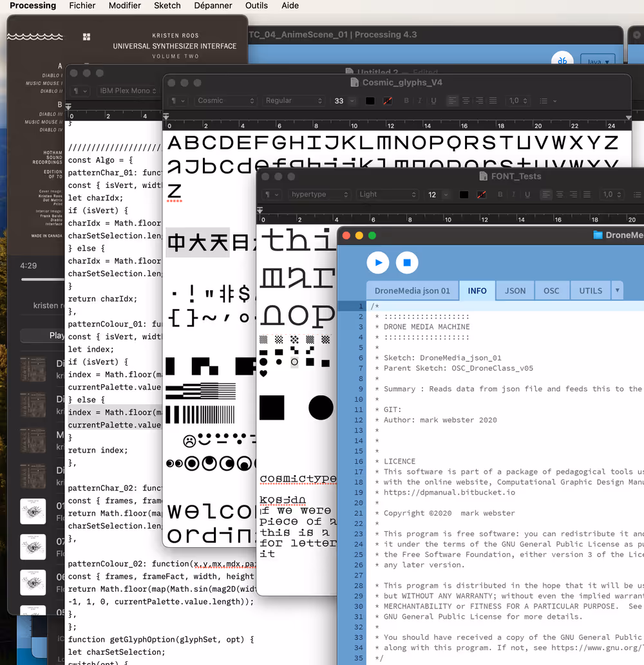Expand the tab options arrow next to UTILS
The image size is (644, 665).
[x=618, y=290]
